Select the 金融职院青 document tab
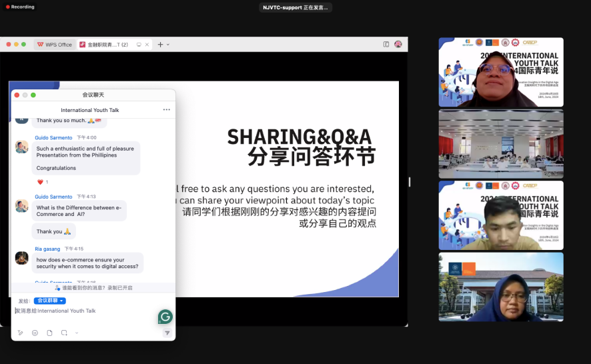The image size is (591, 364). pos(107,45)
